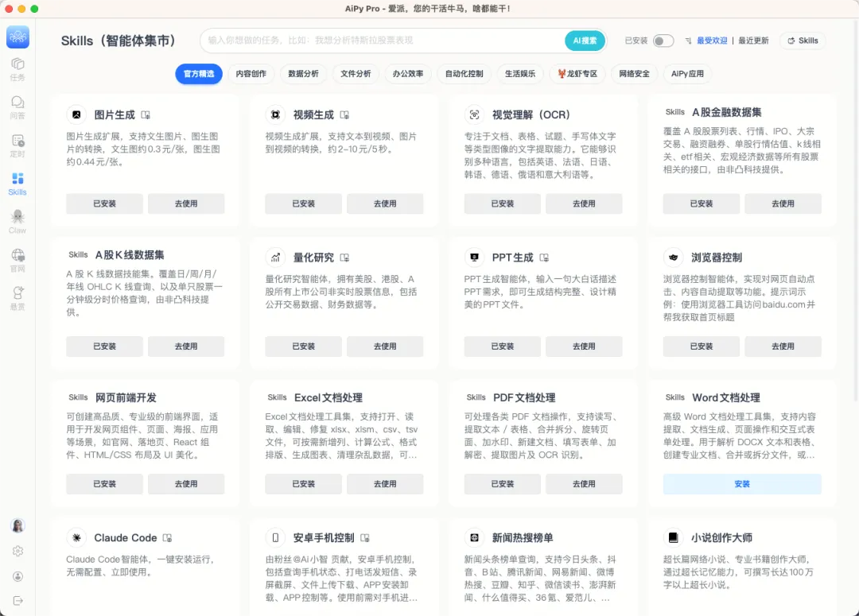Click 去使用 on the 量化研究 card
The image size is (859, 616).
coord(385,347)
